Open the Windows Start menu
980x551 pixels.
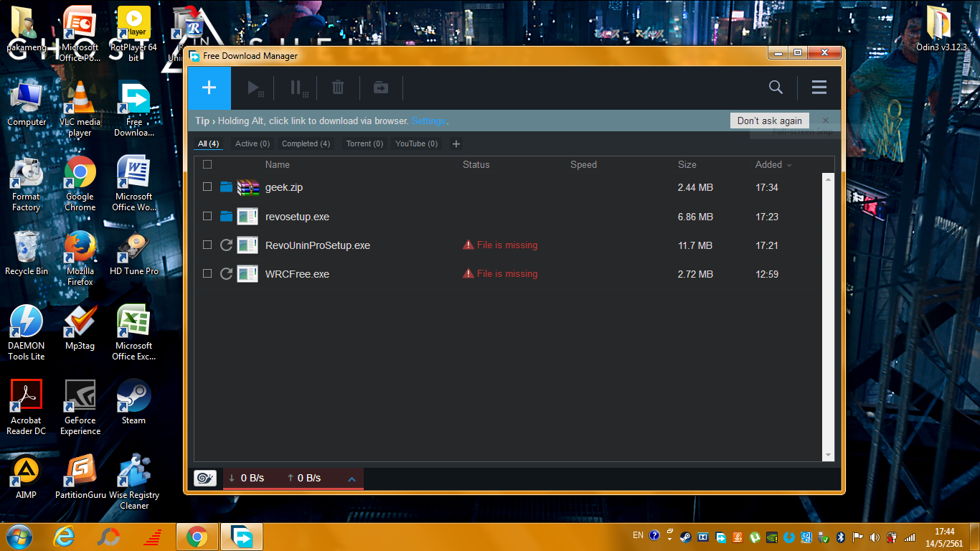[x=19, y=537]
